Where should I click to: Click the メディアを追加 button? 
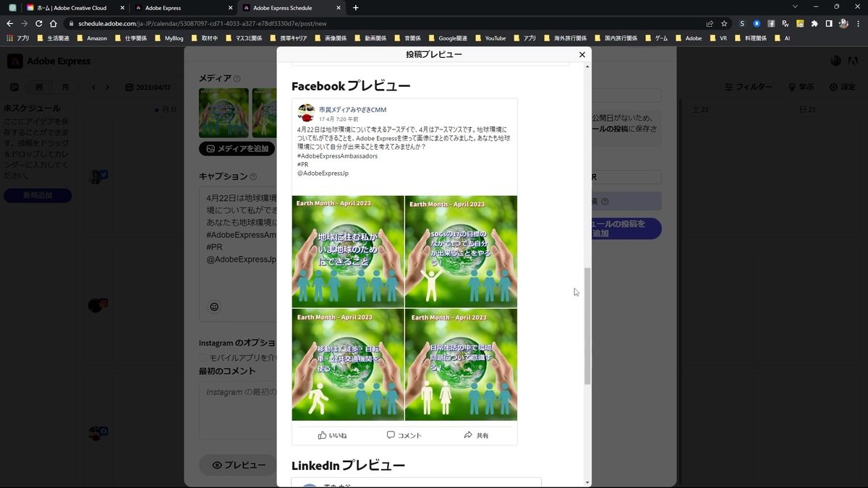coord(237,148)
